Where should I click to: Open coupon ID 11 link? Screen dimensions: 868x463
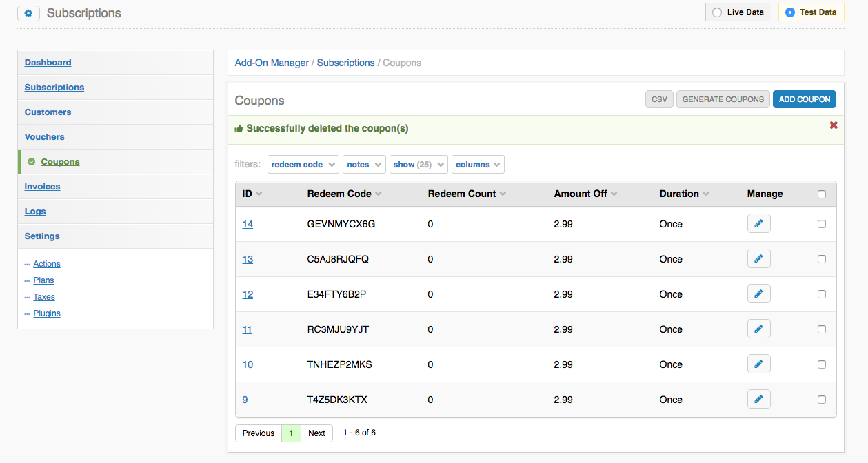[x=247, y=329]
